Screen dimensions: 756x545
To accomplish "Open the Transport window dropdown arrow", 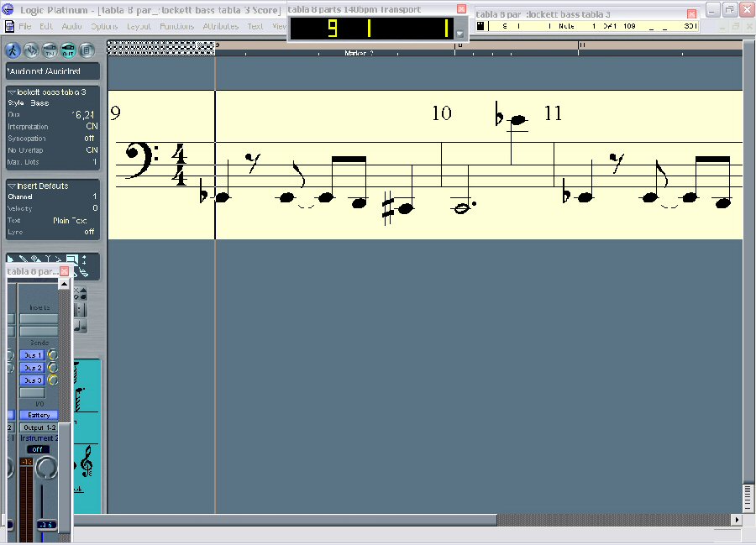I will (460, 34).
